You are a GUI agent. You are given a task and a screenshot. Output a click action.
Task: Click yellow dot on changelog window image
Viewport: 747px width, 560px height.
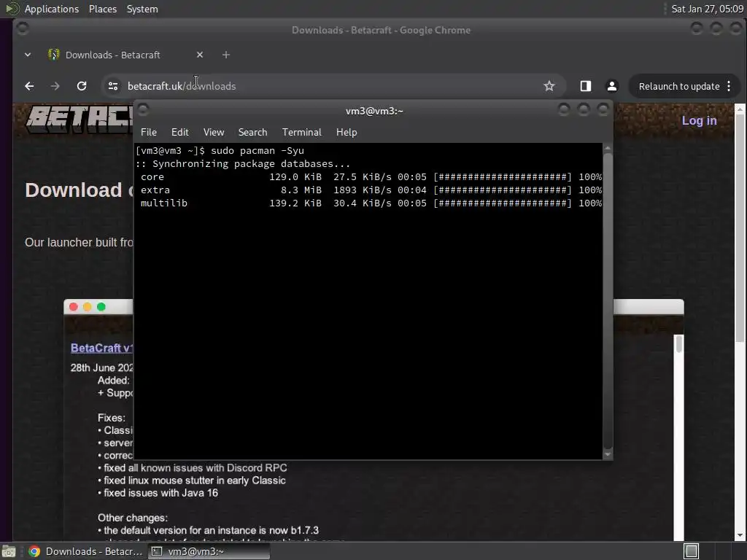click(88, 307)
